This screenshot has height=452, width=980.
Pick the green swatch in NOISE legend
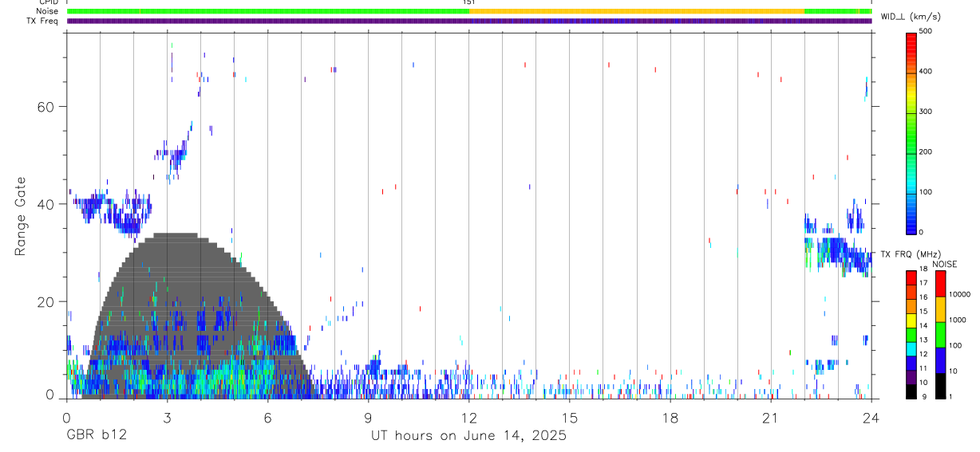coord(940,335)
